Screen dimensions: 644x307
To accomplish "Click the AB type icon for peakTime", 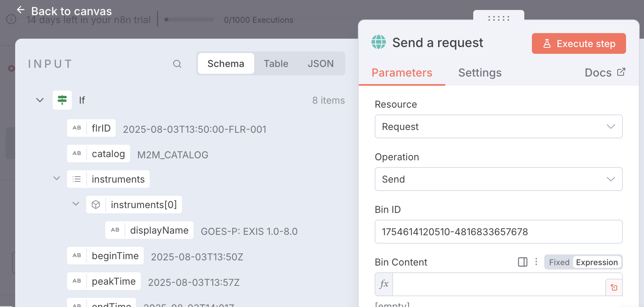I will (x=77, y=281).
